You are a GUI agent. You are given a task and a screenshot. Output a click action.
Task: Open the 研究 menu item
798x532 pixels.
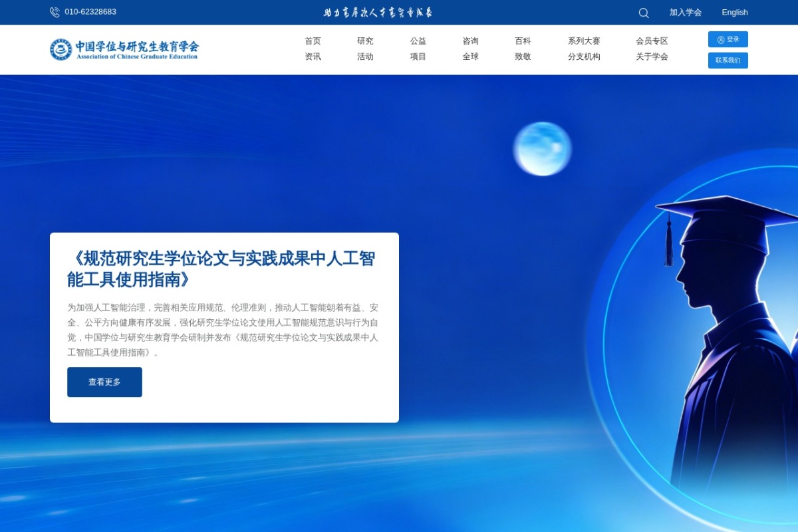365,41
